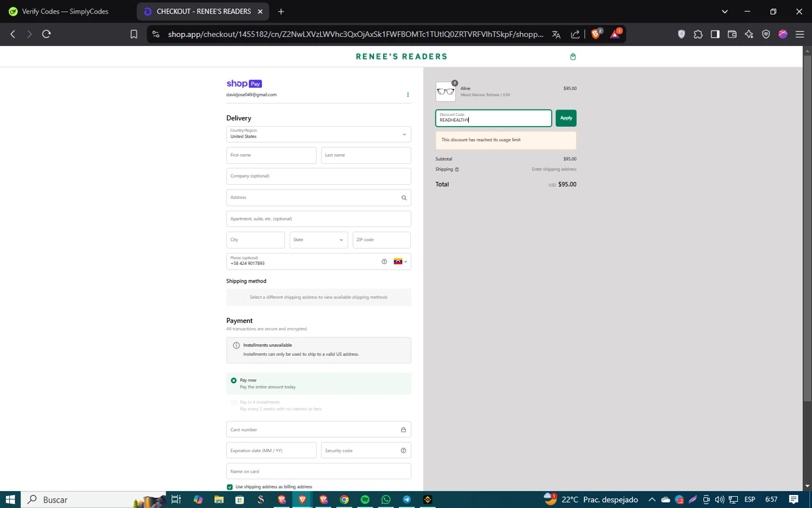Open the ESP language indicator
The height and width of the screenshot is (508, 812).
[750, 499]
